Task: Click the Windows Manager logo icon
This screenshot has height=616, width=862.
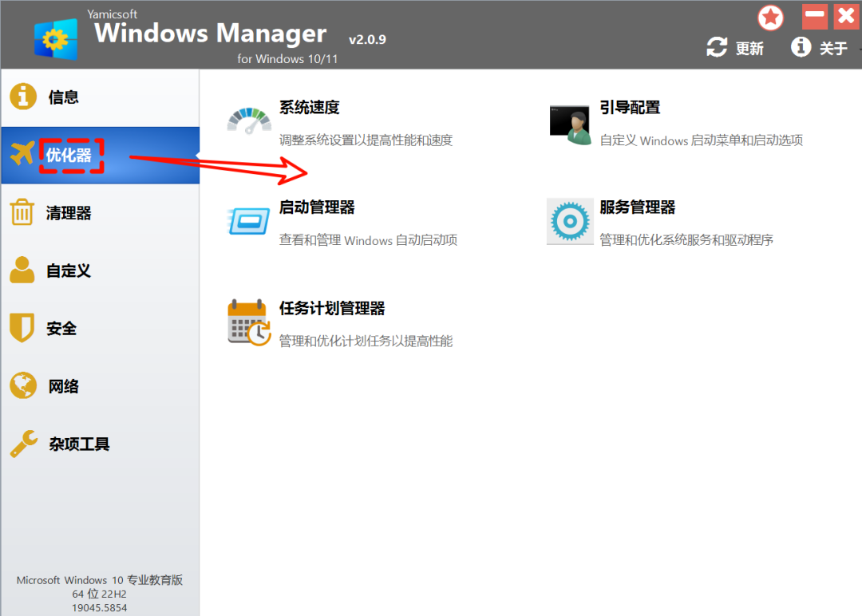Action: (56, 39)
